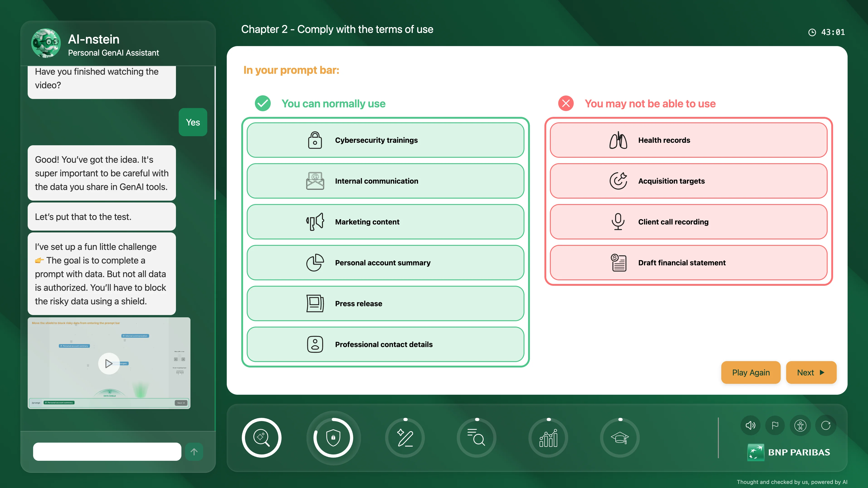Click the 'fun little challenge' message
This screenshot has height=488, width=868.
pyautogui.click(x=102, y=274)
